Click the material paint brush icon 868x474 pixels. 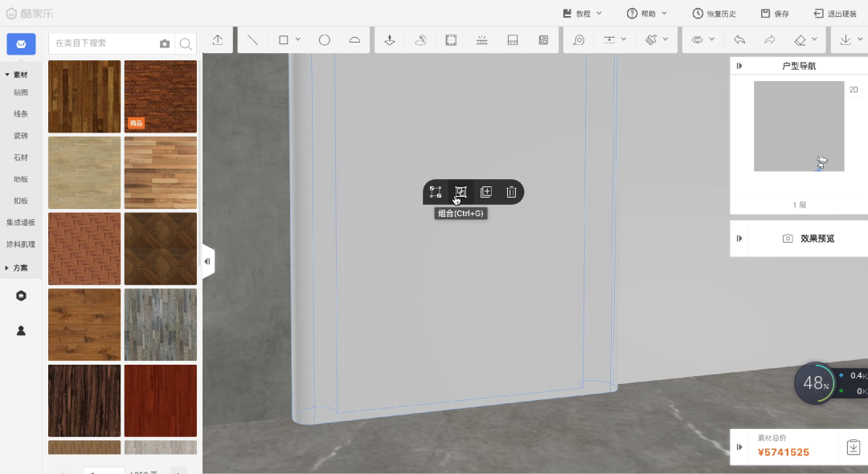652,40
